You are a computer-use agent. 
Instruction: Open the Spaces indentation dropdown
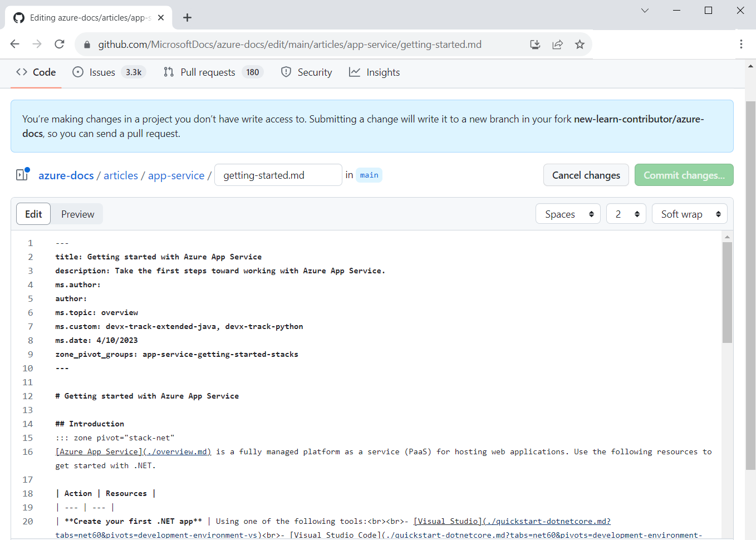click(x=567, y=213)
